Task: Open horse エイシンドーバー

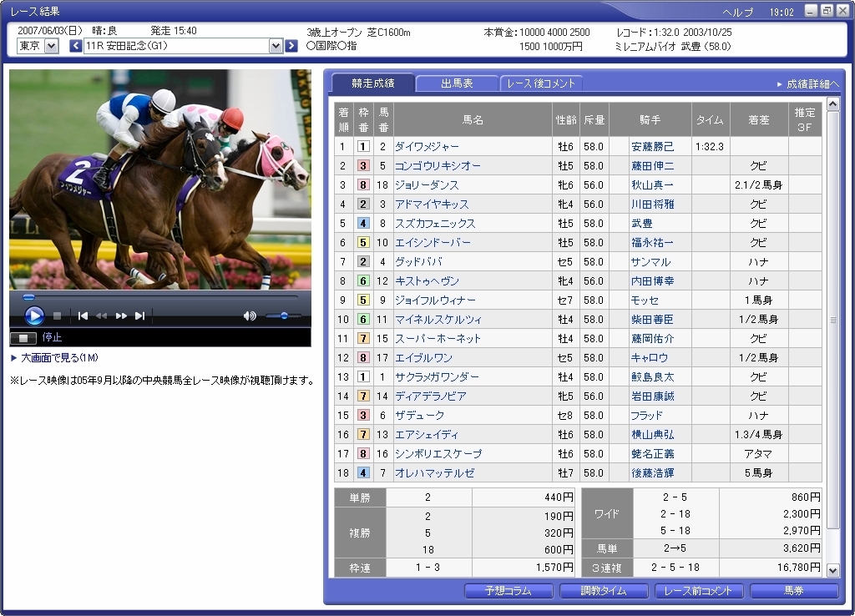Action: tap(433, 243)
